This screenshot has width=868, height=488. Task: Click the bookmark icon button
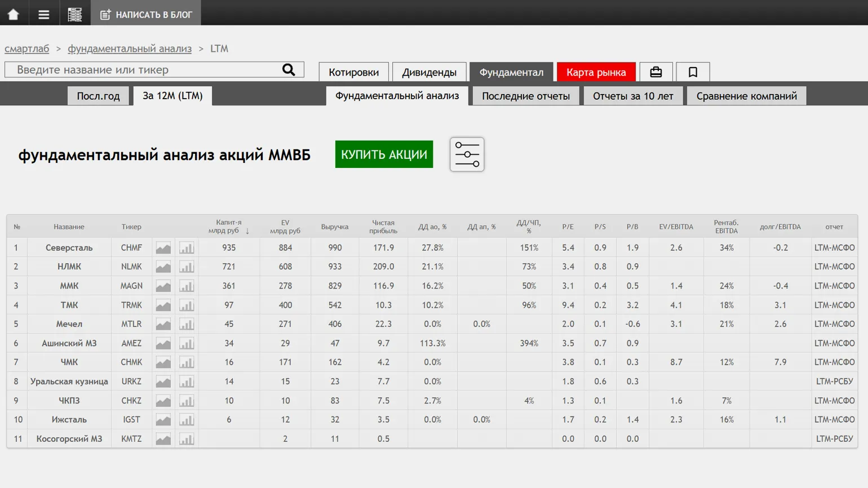(693, 72)
